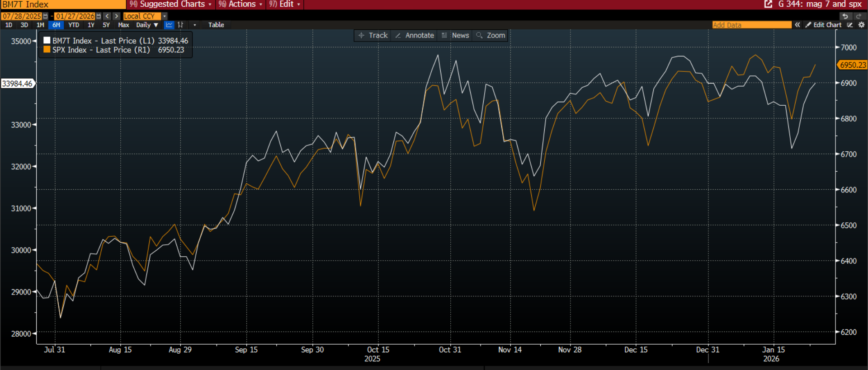Click the BM7T Index white legend swatch
The image size is (868, 370).
[x=47, y=40]
